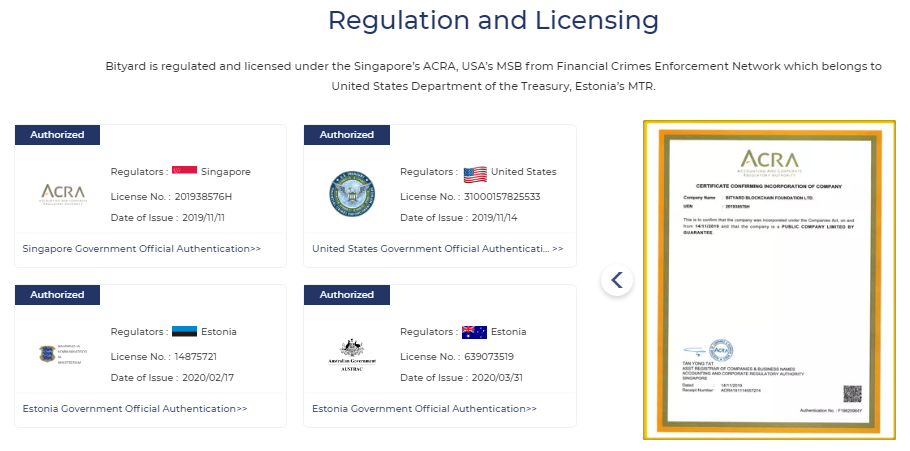The image size is (910, 451).
Task: Click Authorized badge on license 14875721 card
Action: (57, 295)
